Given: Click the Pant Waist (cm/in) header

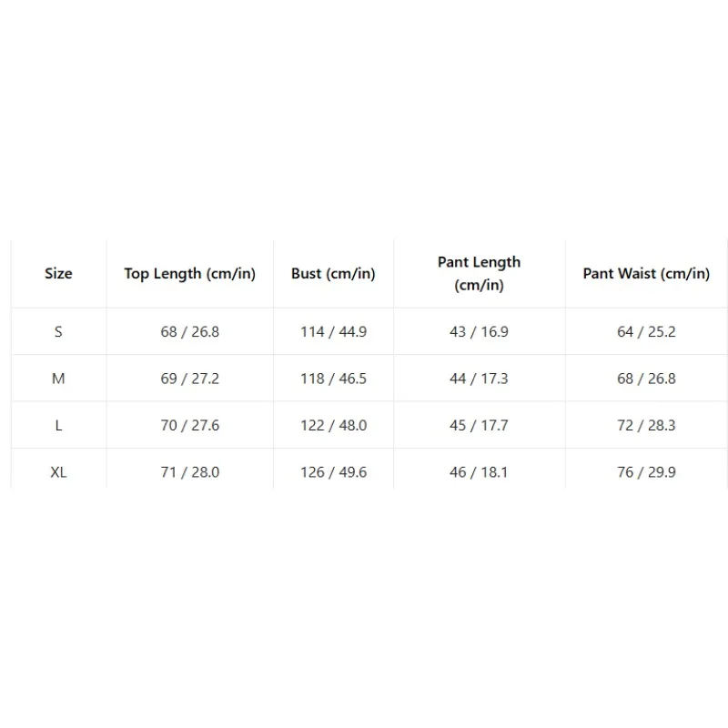Looking at the screenshot, I should [x=646, y=274].
